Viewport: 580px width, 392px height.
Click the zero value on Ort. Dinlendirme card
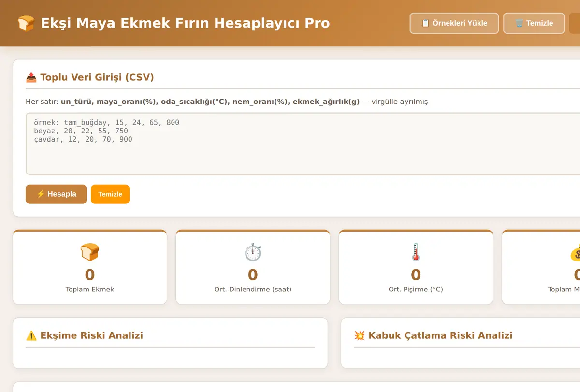(x=253, y=275)
